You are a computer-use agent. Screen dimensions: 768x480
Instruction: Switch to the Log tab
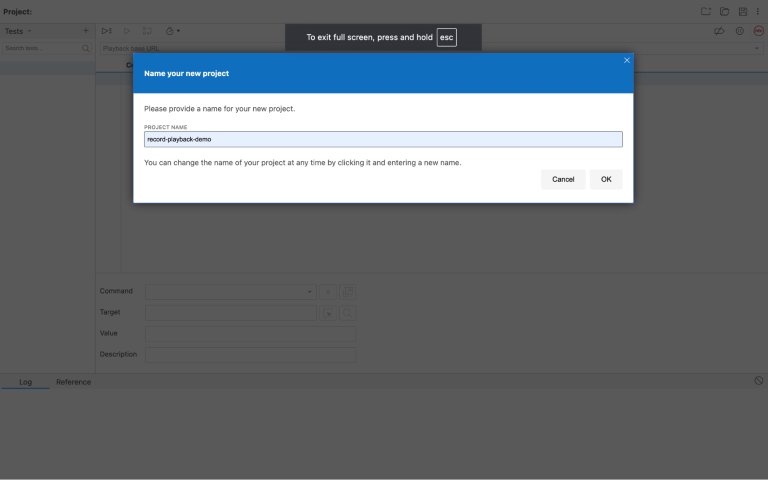coord(25,382)
